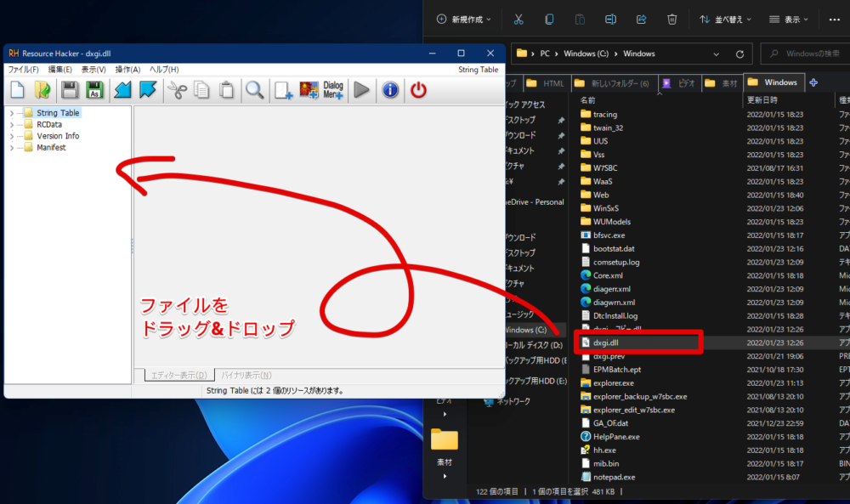Select the bootstat.dat file row
This screenshot has width=850, height=504.
tap(614, 249)
